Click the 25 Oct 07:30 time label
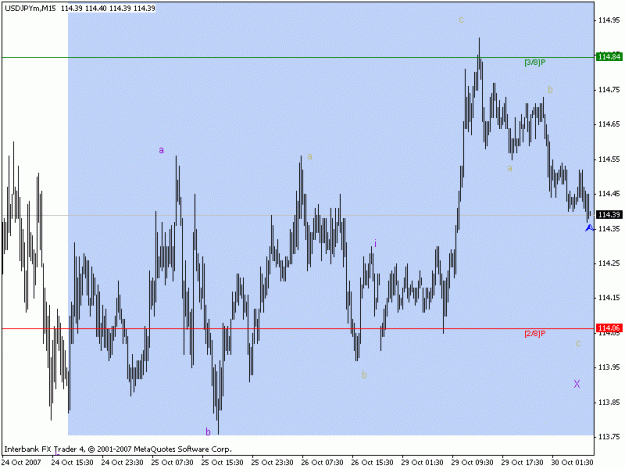The height and width of the screenshot is (469, 625). [172, 463]
